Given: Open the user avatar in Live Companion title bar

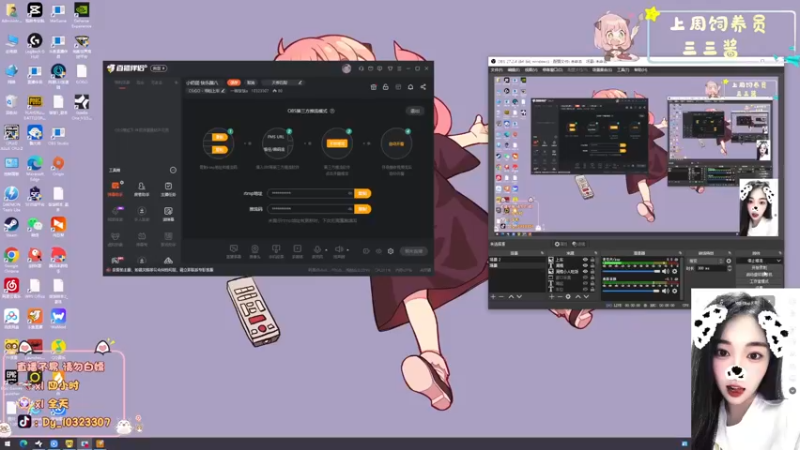Looking at the screenshot, I should (x=346, y=68).
